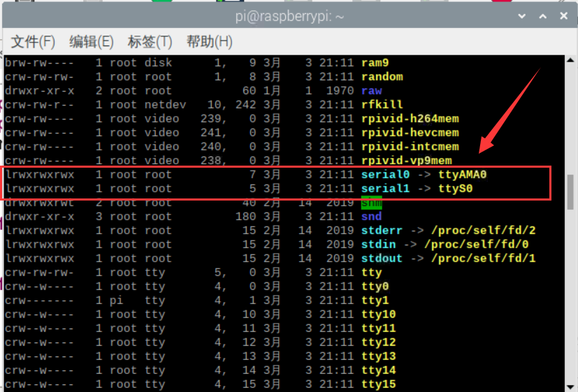
Task: Click the group name netdev
Action: click(165, 105)
